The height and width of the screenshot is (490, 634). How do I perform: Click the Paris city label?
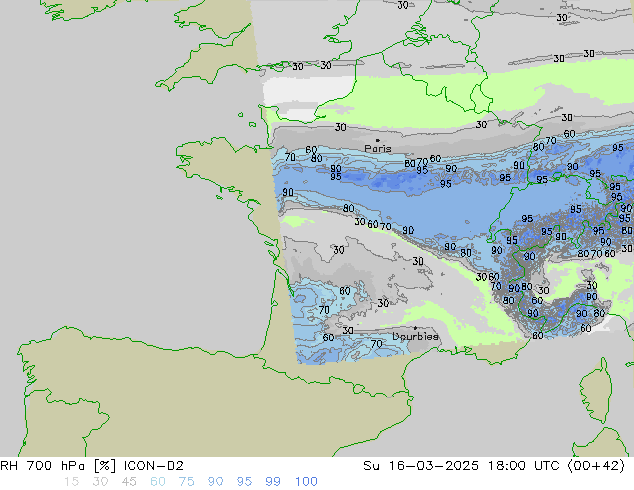pos(378,149)
